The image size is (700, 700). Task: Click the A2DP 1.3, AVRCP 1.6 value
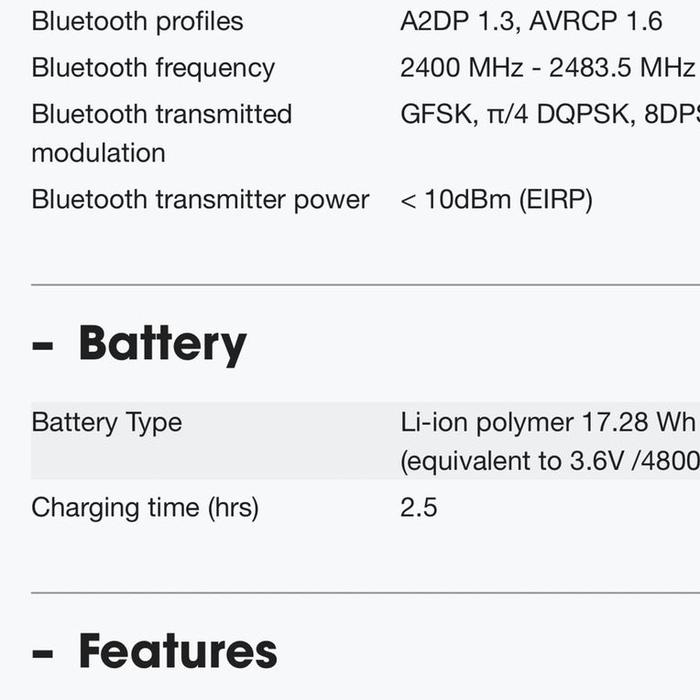tap(531, 21)
